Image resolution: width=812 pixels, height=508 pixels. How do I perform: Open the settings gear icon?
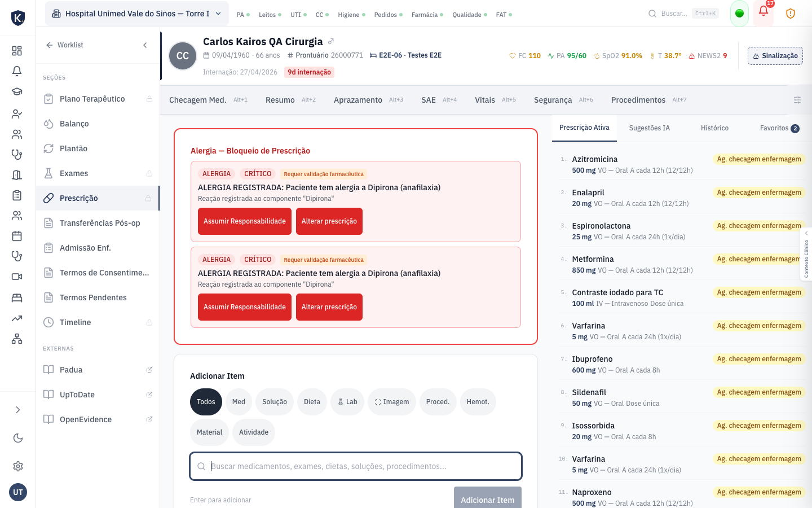[18, 466]
